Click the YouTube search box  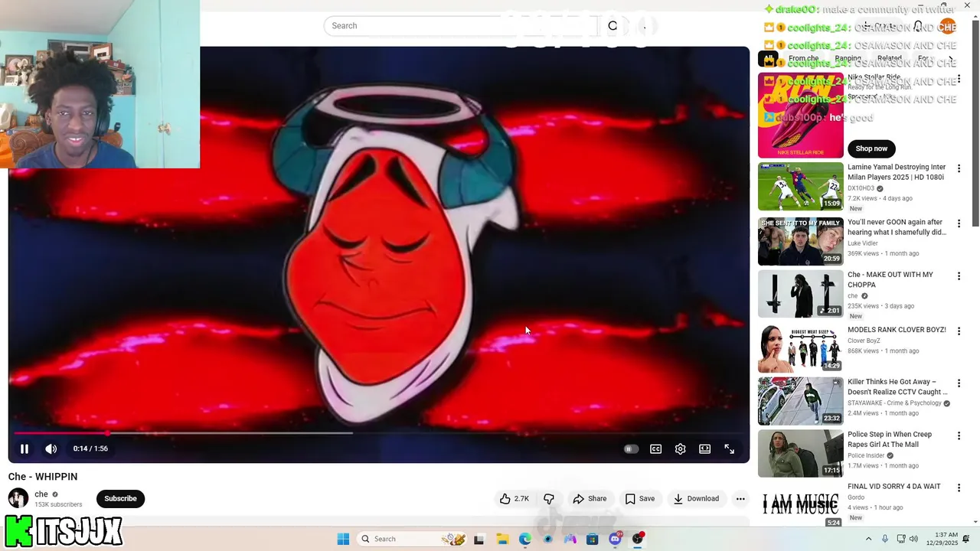click(x=459, y=26)
